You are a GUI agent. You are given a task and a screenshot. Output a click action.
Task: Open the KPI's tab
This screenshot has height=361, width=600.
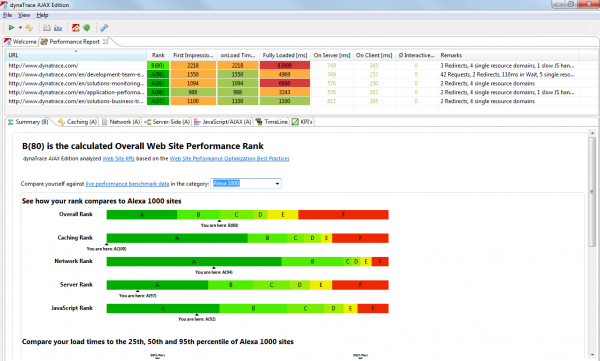tap(302, 122)
